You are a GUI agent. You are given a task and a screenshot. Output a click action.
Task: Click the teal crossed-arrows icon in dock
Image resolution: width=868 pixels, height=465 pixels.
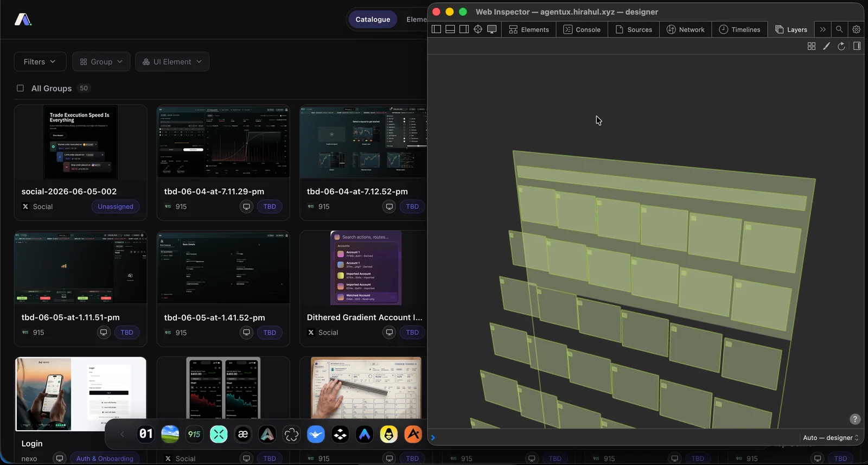219,434
